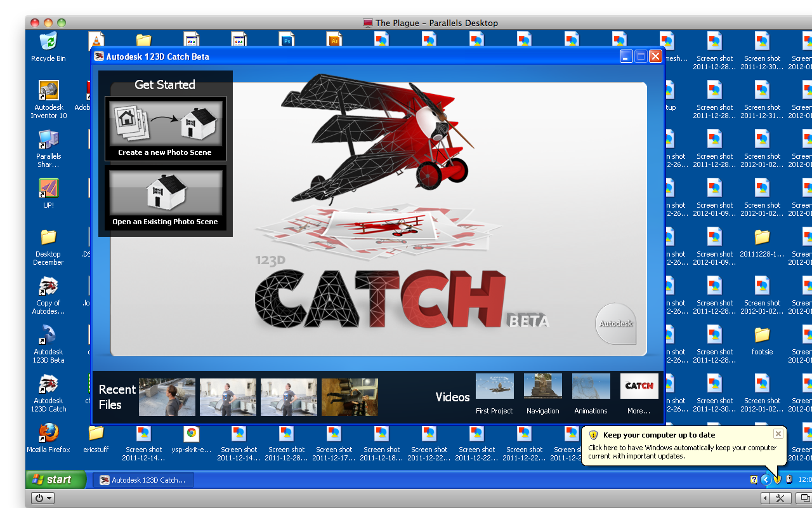
Task: Dismiss the Windows update balloon notification
Action: [778, 434]
